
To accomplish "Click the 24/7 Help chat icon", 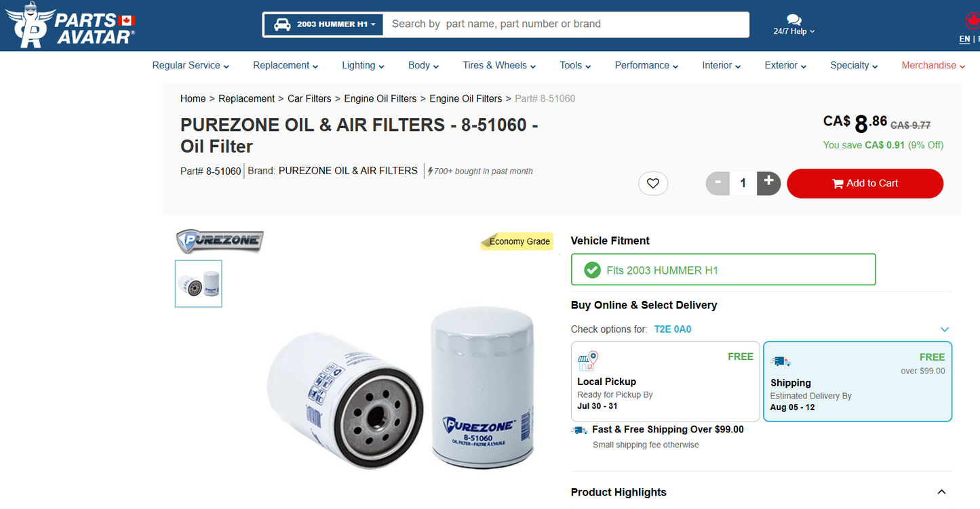I will (x=793, y=20).
